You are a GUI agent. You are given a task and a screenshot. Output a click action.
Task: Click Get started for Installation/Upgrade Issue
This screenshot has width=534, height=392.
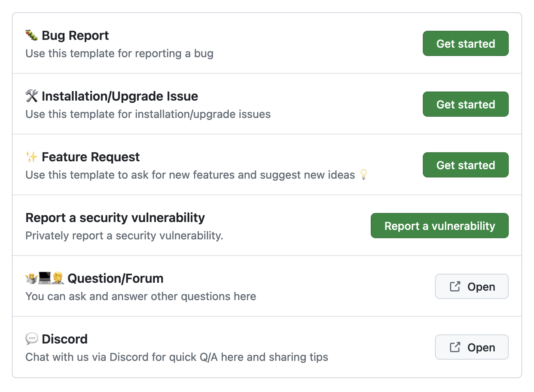pyautogui.click(x=465, y=104)
